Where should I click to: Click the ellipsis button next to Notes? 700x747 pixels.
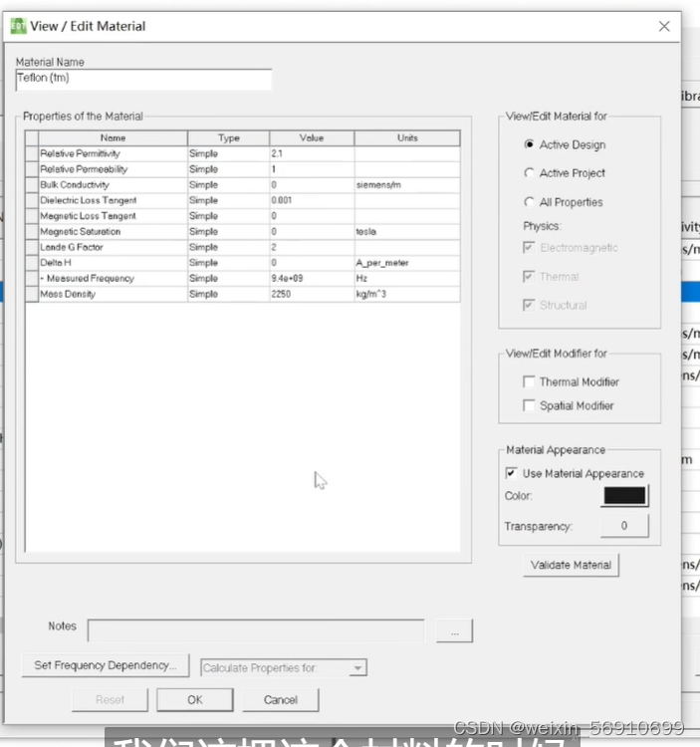454,630
